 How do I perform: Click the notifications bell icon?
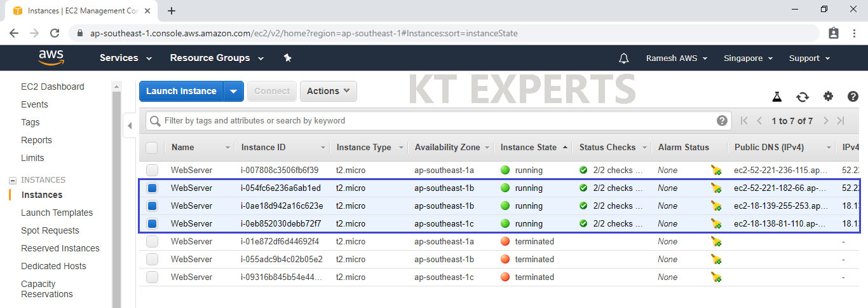[x=623, y=58]
